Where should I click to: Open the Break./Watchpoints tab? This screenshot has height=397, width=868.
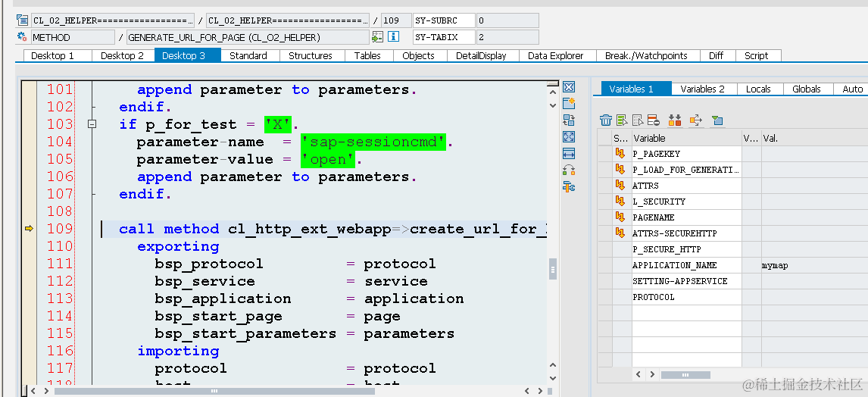(646, 55)
